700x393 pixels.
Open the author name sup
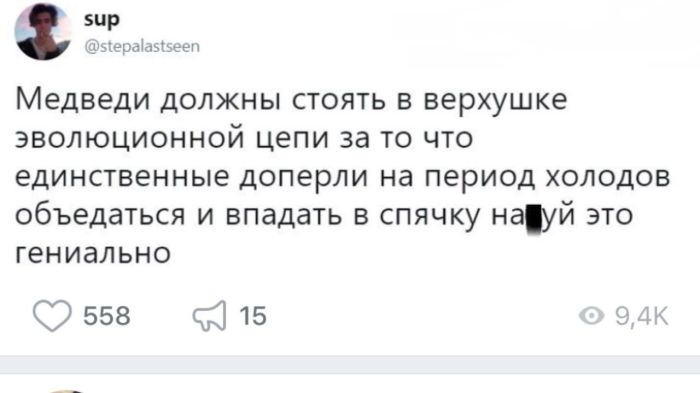pyautogui.click(x=102, y=20)
